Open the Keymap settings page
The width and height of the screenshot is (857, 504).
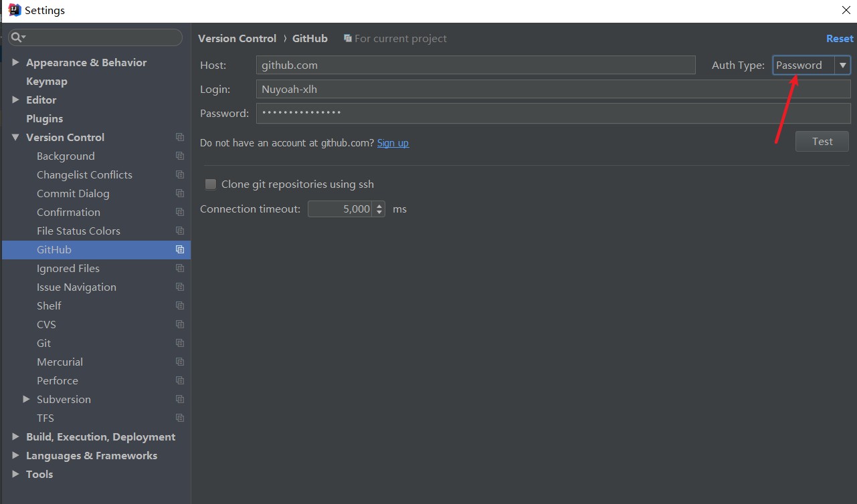coord(47,81)
